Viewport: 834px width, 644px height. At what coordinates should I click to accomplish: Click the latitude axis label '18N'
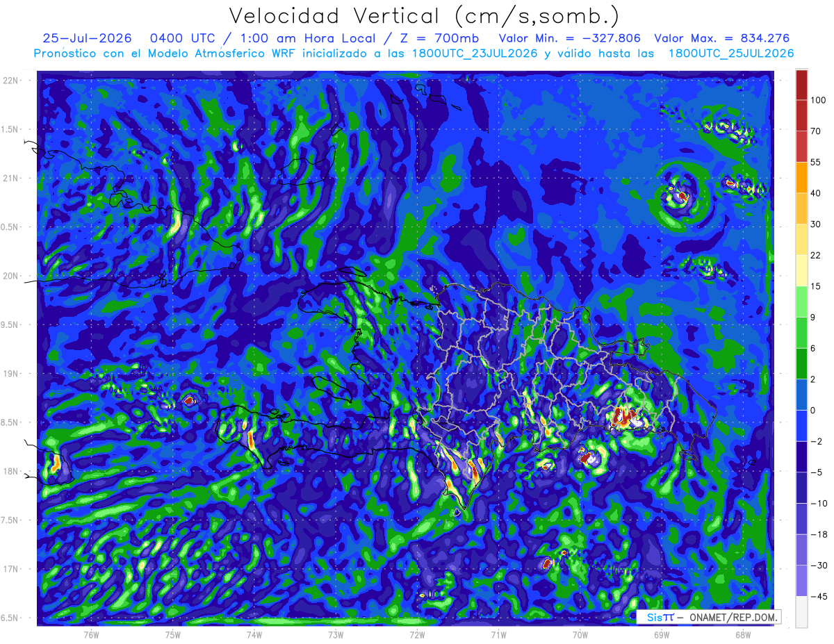(11, 472)
